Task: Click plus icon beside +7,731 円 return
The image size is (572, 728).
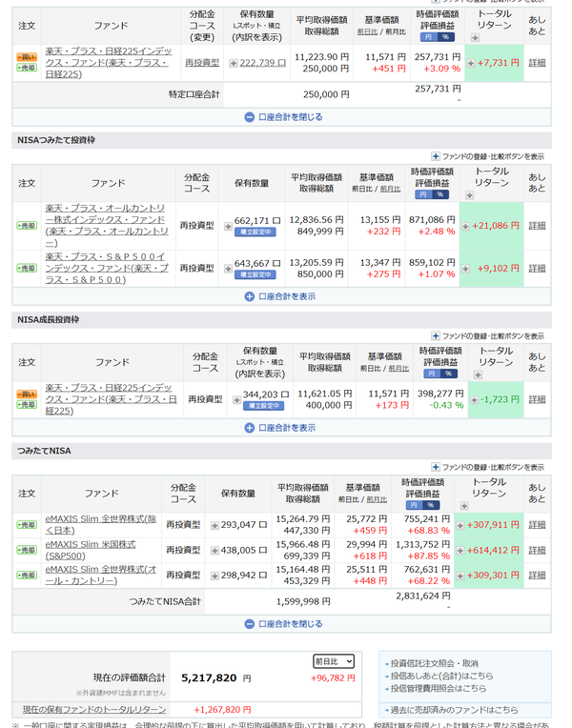Action: coord(471,63)
